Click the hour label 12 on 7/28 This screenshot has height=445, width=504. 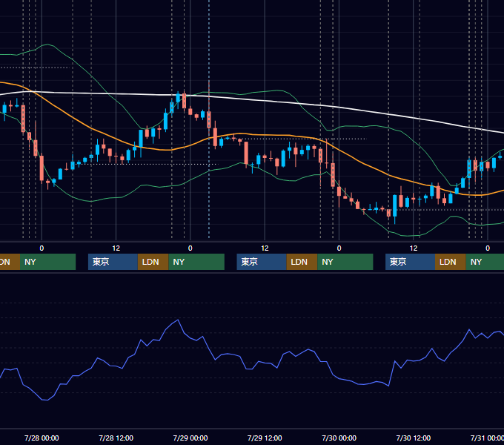[116, 248]
